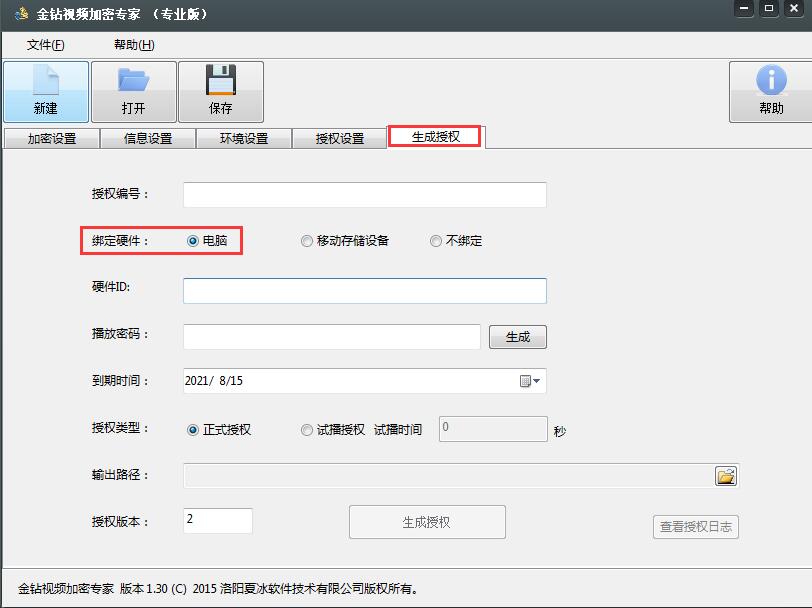This screenshot has width=812, height=608.
Task: Click the 打开 (Open) folder icon
Action: (134, 91)
